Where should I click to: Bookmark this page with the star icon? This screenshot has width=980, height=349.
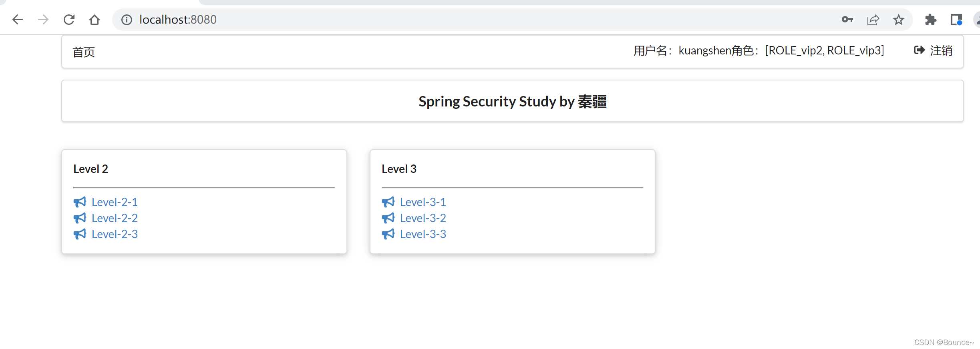point(899,20)
